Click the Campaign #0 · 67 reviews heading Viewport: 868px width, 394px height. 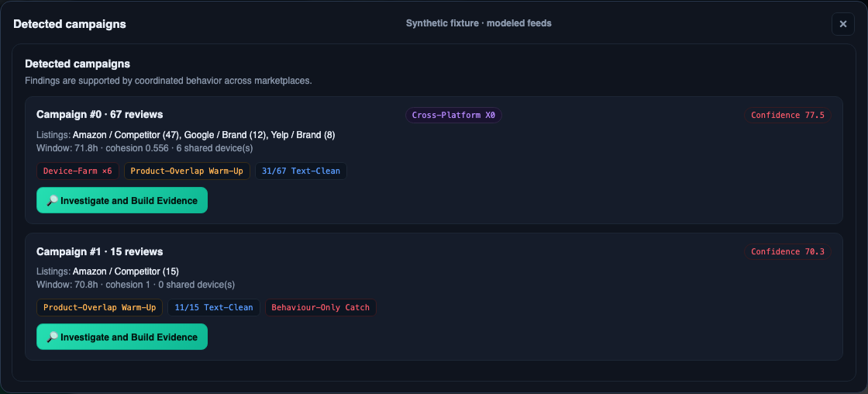(x=100, y=115)
